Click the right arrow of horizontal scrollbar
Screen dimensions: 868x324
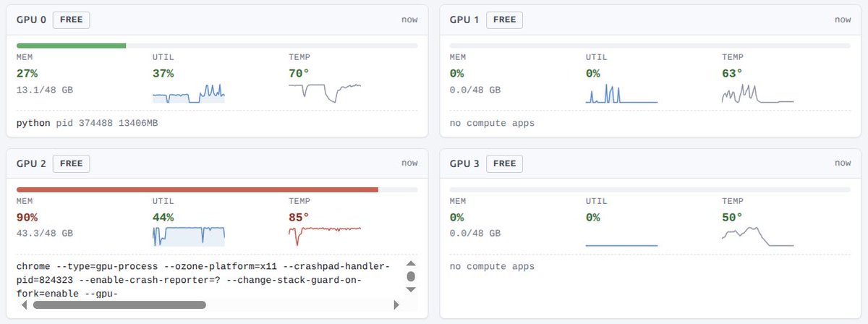(396, 305)
